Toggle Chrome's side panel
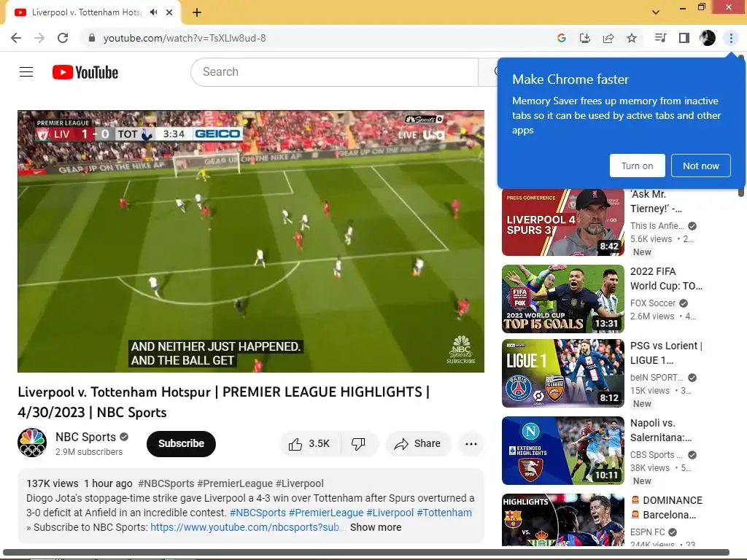747x560 pixels. point(684,38)
